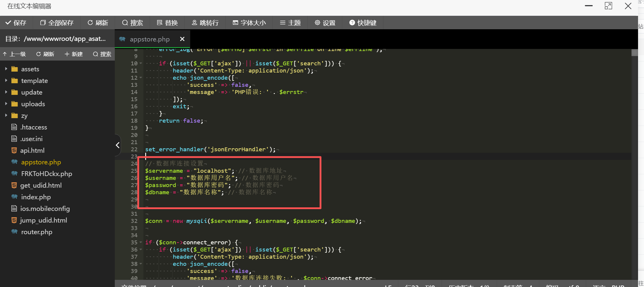Open the Replace (替换) tool
This screenshot has height=287, width=644.
tap(167, 23)
